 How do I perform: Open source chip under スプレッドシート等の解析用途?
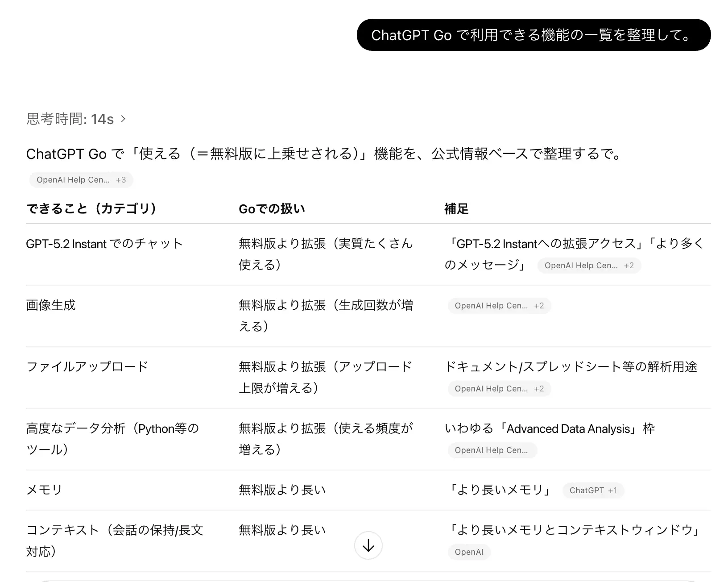point(499,389)
